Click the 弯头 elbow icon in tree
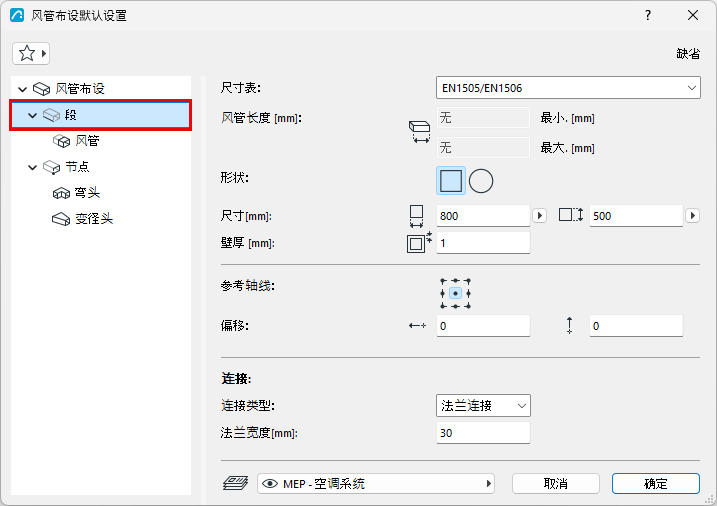Viewport: 717px width, 506px height. click(61, 193)
